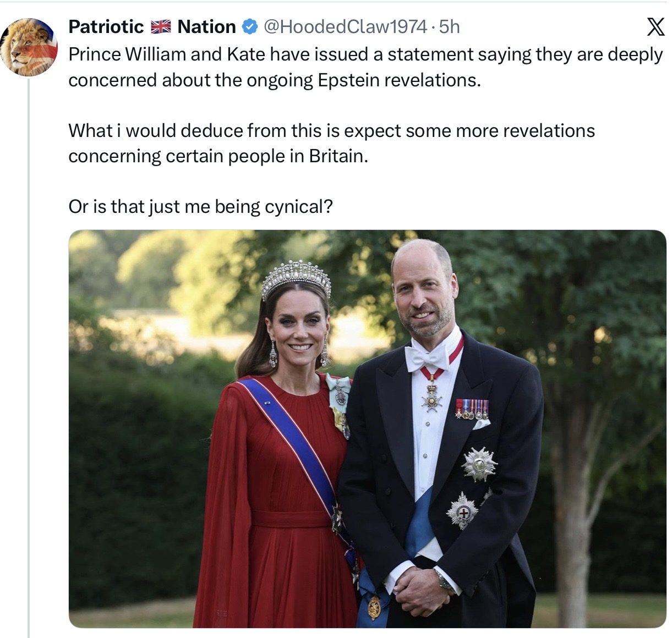672x638 pixels.
Task: Click the medal row on the black tailcoat
Action: [x=472, y=409]
